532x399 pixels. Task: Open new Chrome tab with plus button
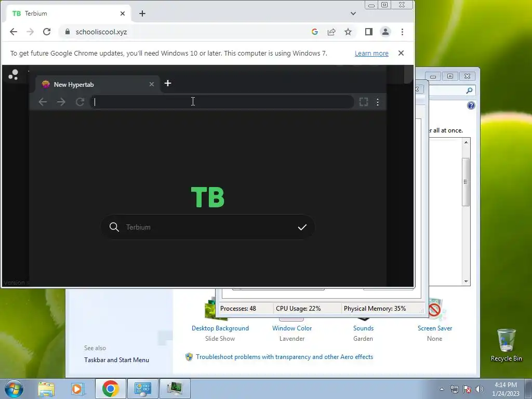142,14
